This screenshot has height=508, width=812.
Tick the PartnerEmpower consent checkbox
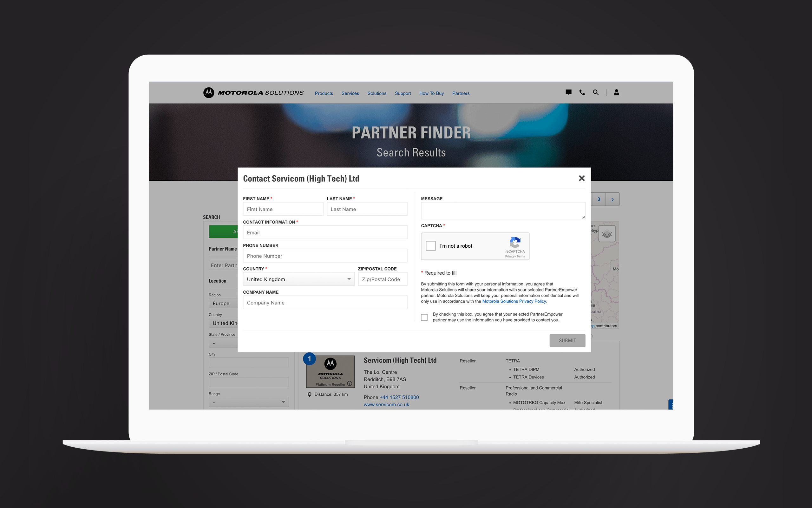pos(424,317)
